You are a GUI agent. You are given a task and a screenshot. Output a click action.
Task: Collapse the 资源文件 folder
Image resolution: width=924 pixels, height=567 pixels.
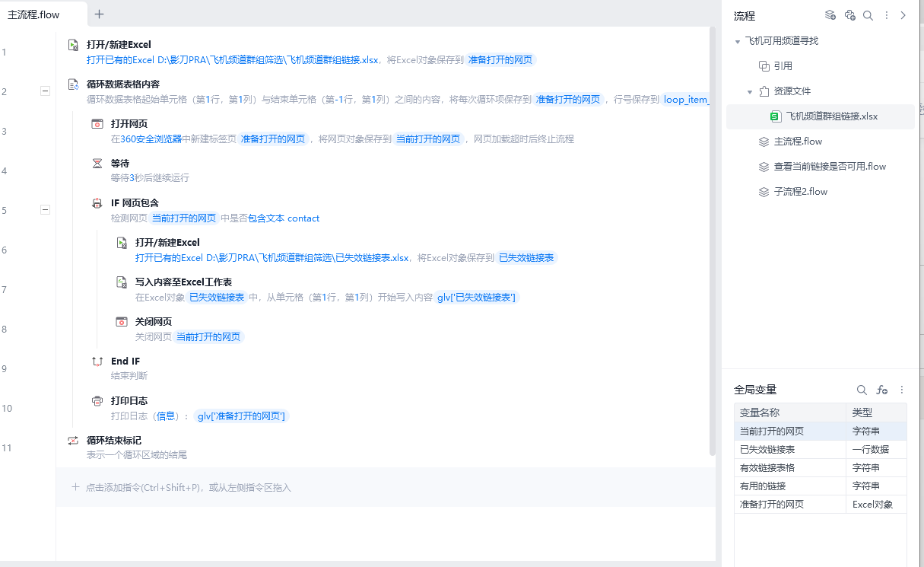click(750, 91)
